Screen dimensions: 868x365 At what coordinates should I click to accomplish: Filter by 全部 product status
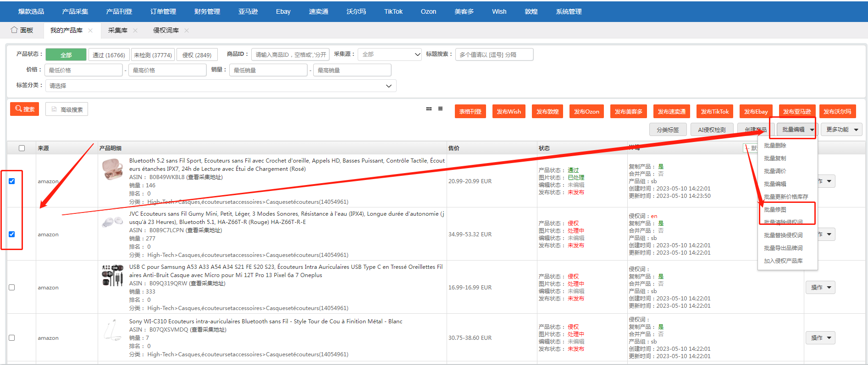pos(66,54)
